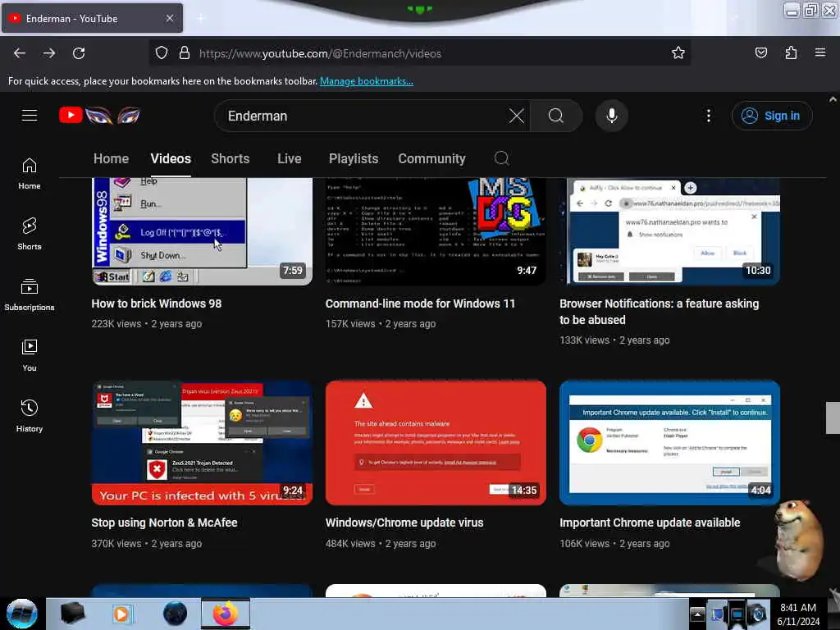This screenshot has width=840, height=630.
Task: Open the Home sidebar item
Action: (30, 174)
